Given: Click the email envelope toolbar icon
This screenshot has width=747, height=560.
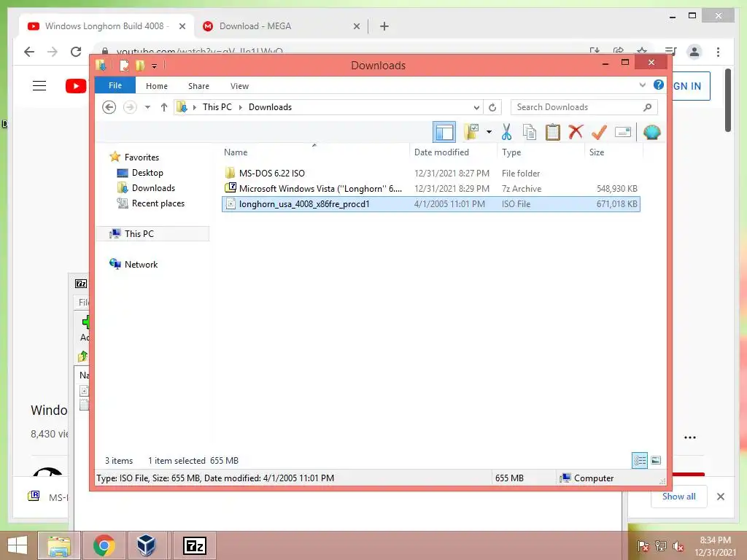Looking at the screenshot, I should [623, 132].
